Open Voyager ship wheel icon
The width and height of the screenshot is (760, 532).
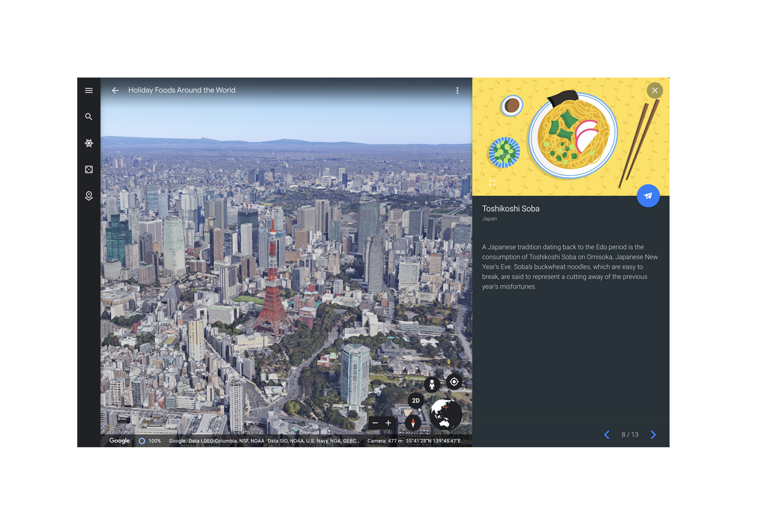click(89, 143)
